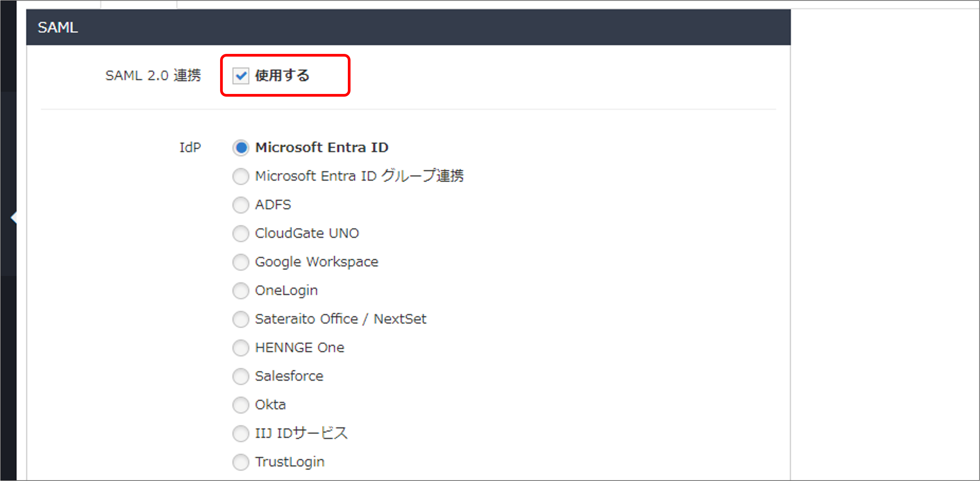The width and height of the screenshot is (980, 481).
Task: Click the currently selected Microsoft Entra ID text
Action: tap(322, 147)
